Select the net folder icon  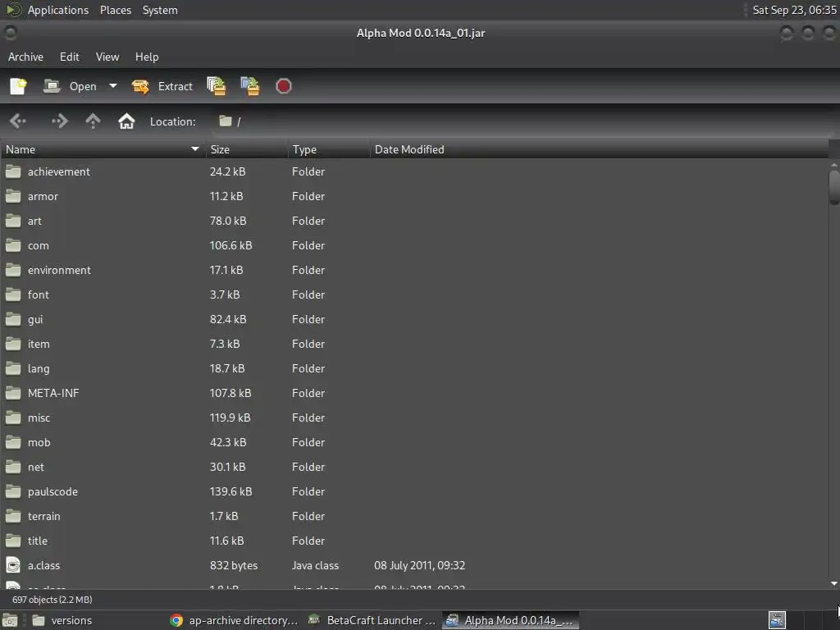tap(13, 467)
